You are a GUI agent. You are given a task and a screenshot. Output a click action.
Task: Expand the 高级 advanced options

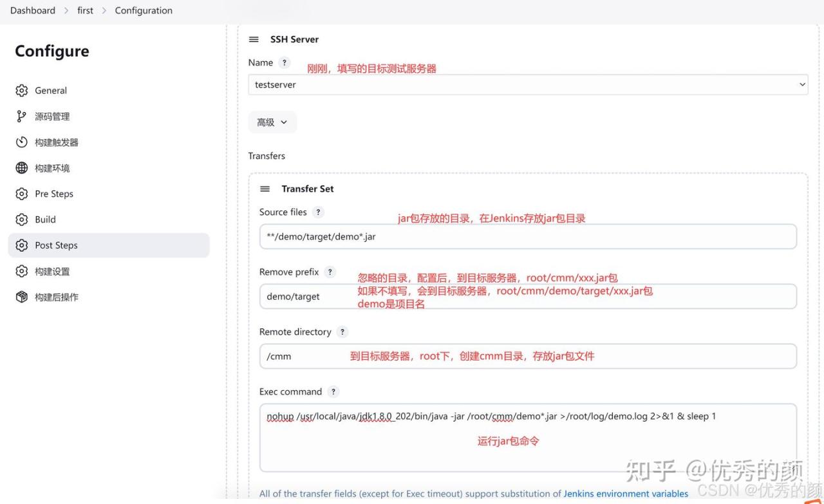point(272,122)
